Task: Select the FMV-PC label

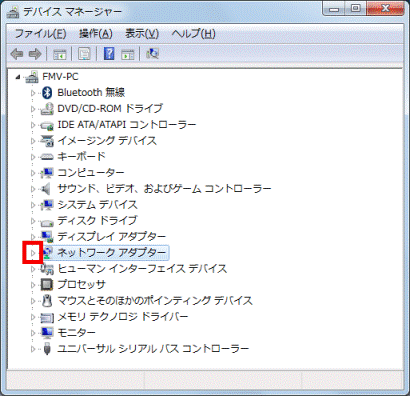Action: [60, 77]
